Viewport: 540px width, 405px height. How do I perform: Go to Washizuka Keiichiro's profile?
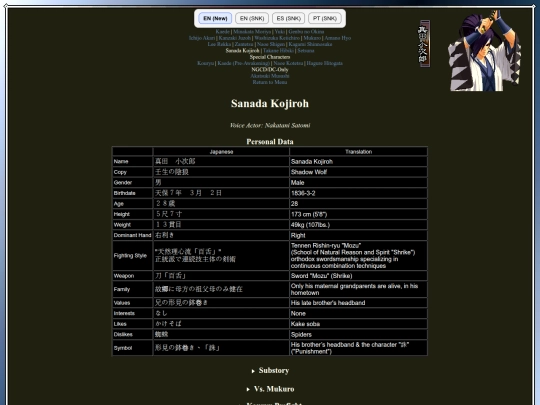coord(277,38)
